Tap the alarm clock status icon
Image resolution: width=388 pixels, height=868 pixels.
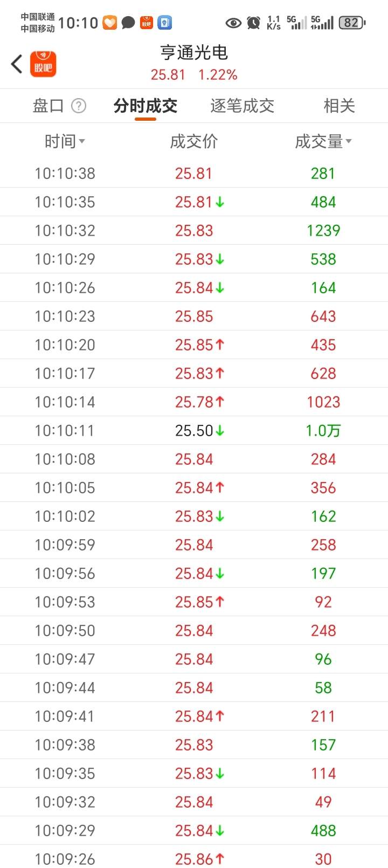click(253, 23)
